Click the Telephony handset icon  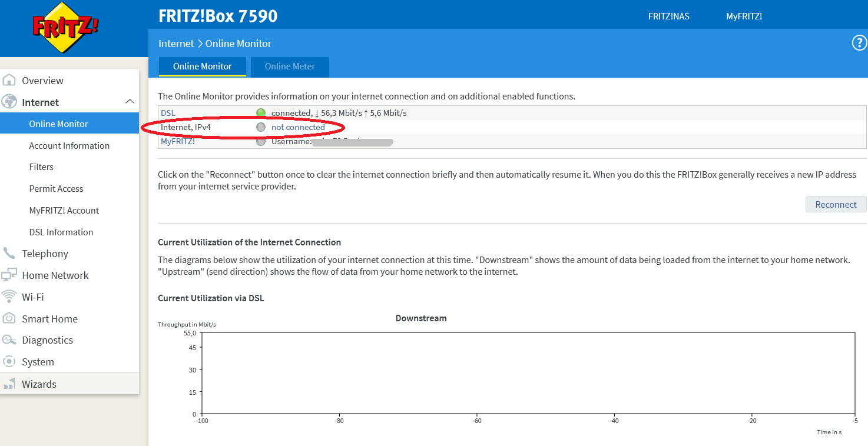click(9, 253)
